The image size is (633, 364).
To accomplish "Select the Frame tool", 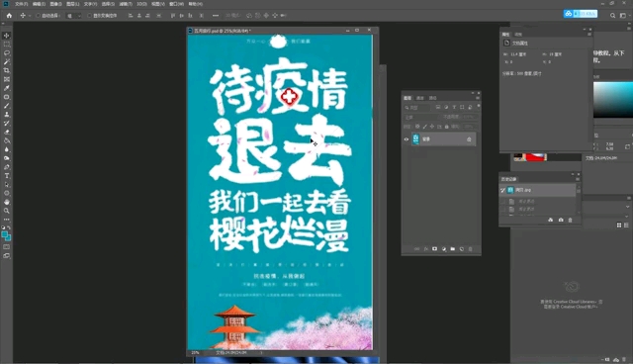I will coord(7,79).
